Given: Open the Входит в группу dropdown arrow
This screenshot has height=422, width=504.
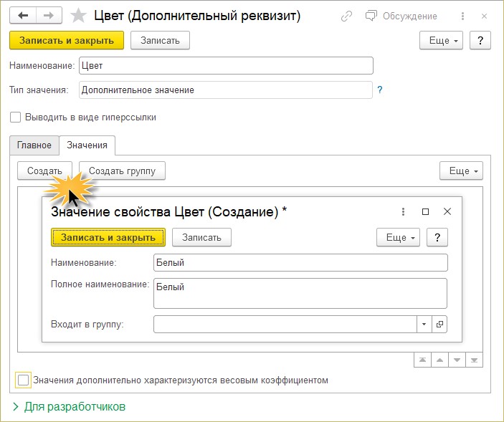Looking at the screenshot, I should point(424,325).
